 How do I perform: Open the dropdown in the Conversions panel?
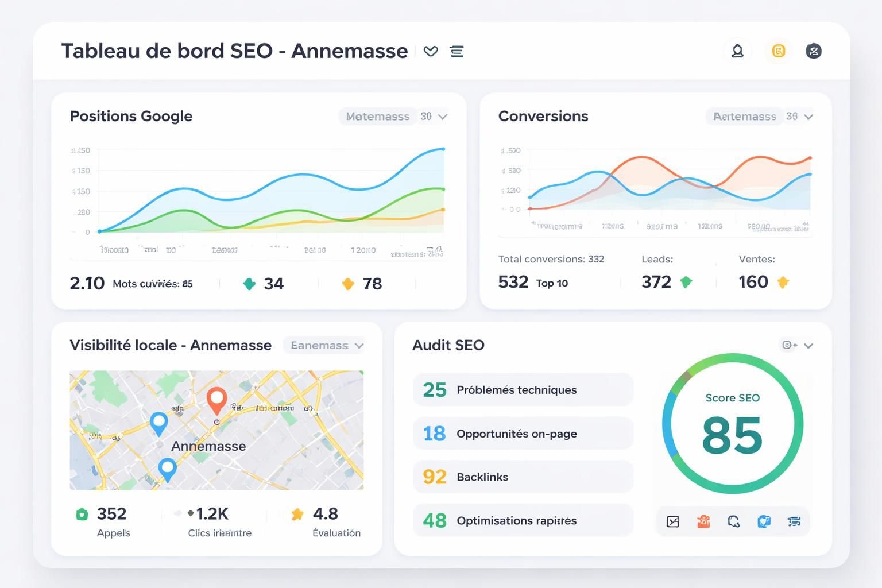pyautogui.click(x=760, y=116)
